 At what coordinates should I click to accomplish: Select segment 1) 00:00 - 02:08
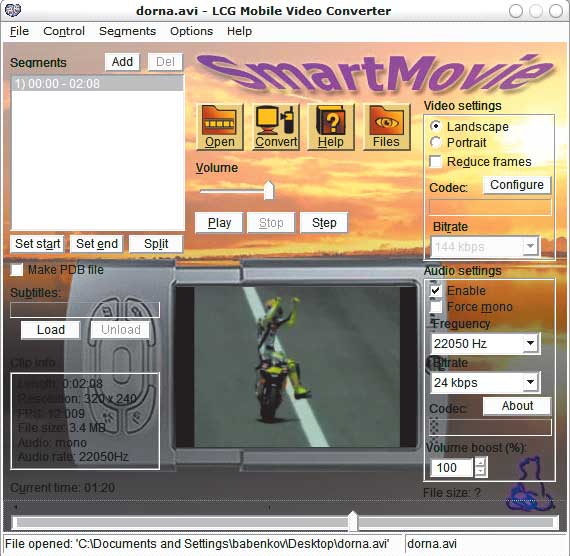click(x=97, y=84)
